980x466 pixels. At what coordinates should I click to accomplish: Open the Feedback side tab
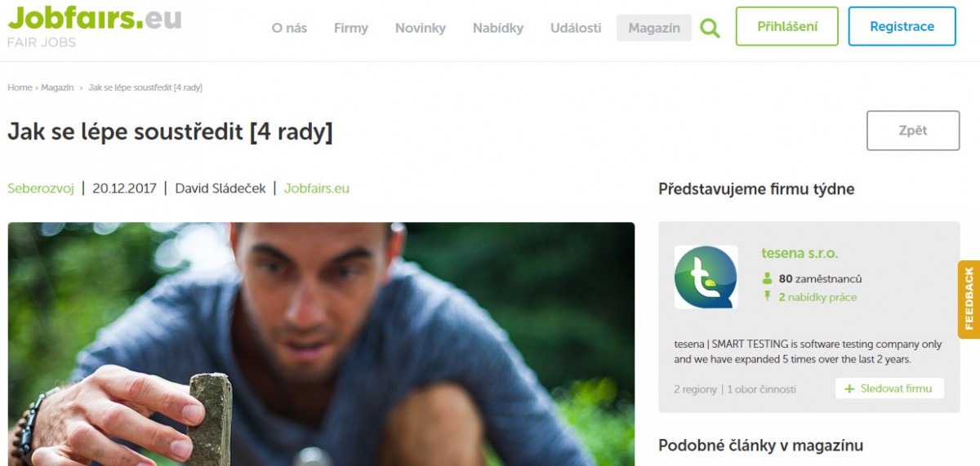[x=969, y=299]
